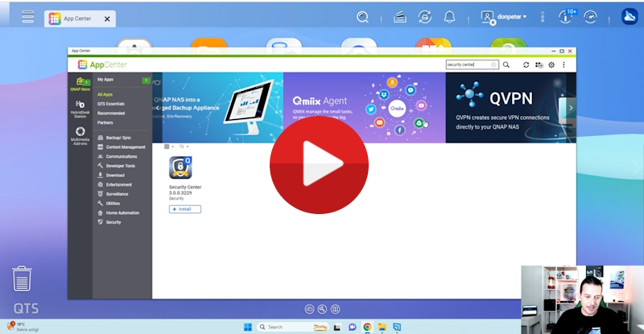Open App Center more options menu
The width and height of the screenshot is (644, 334).
coord(564,64)
